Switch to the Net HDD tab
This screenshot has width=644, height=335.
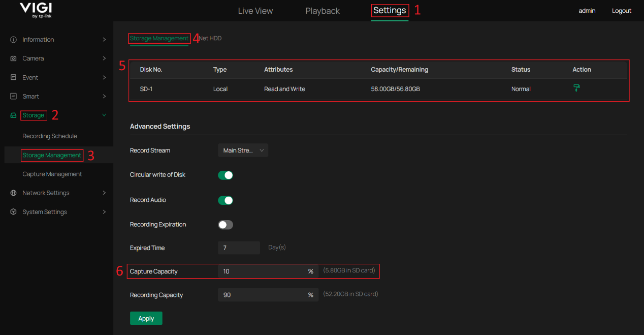coord(211,38)
